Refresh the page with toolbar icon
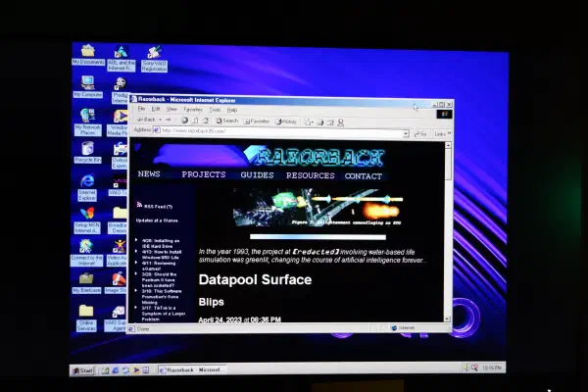The height and width of the screenshot is (392, 588). pos(195,121)
